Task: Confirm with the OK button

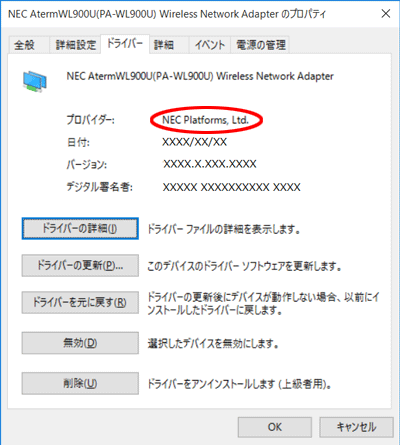Action: (x=275, y=427)
